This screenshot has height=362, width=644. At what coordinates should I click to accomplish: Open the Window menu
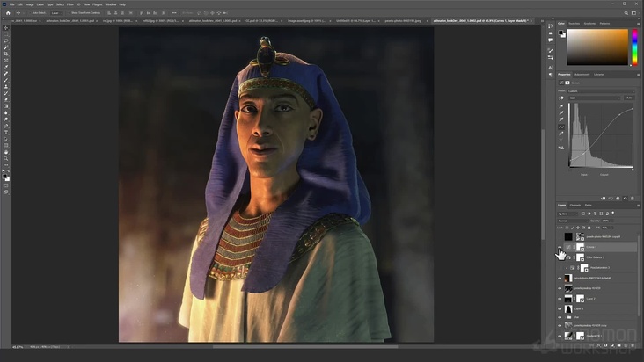(111, 4)
